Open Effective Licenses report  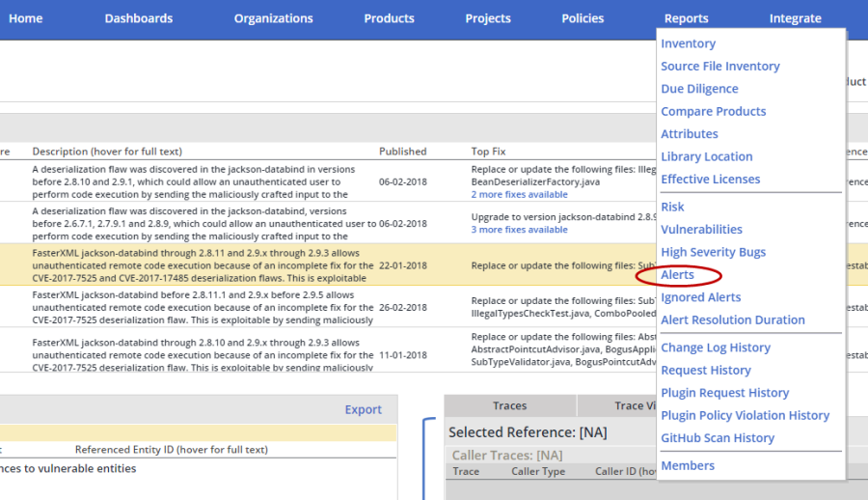coord(710,179)
